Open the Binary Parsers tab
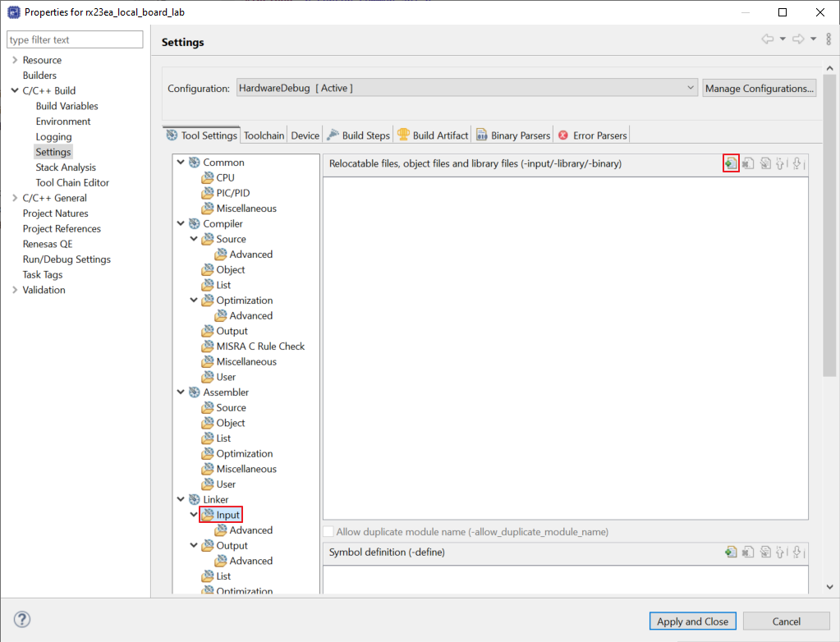The height and width of the screenshot is (642, 840). point(512,135)
